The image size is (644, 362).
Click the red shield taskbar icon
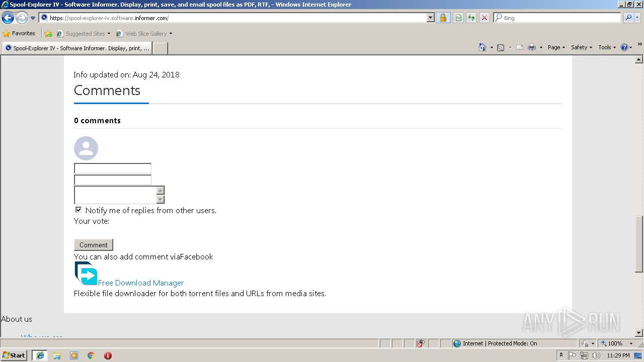tap(108, 355)
